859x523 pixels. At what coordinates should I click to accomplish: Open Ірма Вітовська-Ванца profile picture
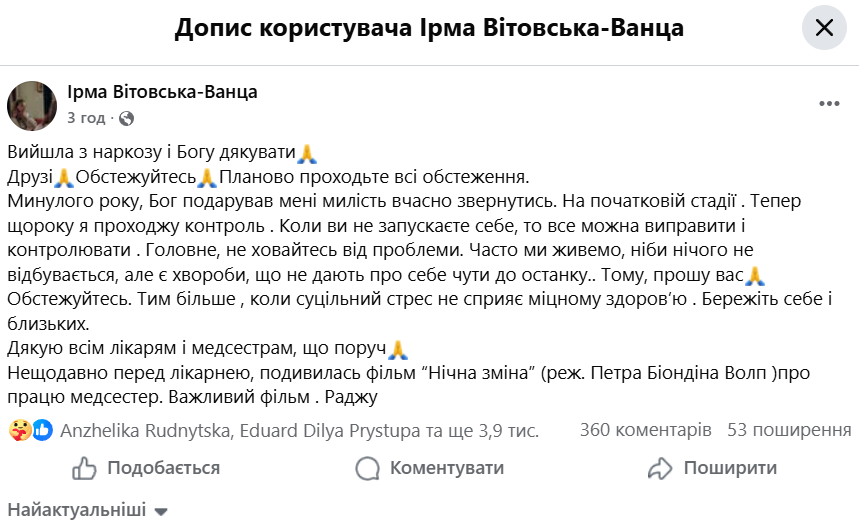point(32,105)
